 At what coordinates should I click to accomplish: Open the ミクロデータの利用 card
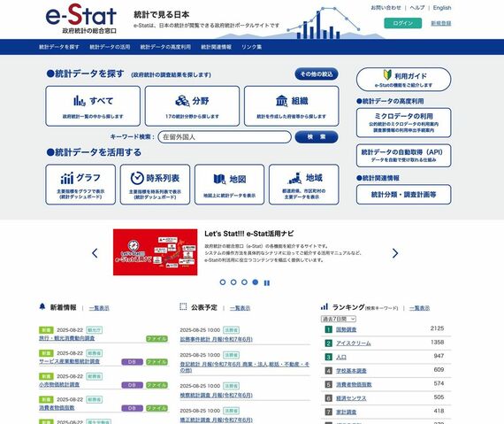404,122
